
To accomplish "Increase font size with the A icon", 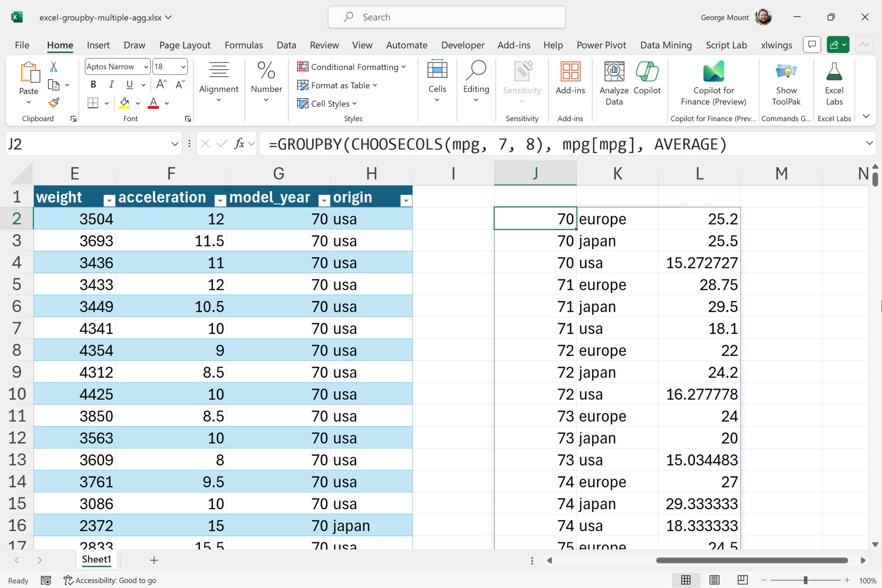I will 161,84.
